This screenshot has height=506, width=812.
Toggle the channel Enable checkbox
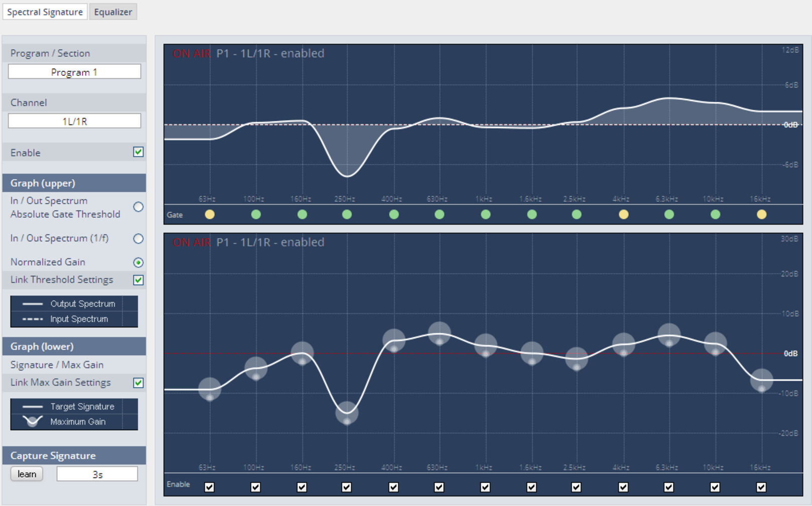pos(138,152)
